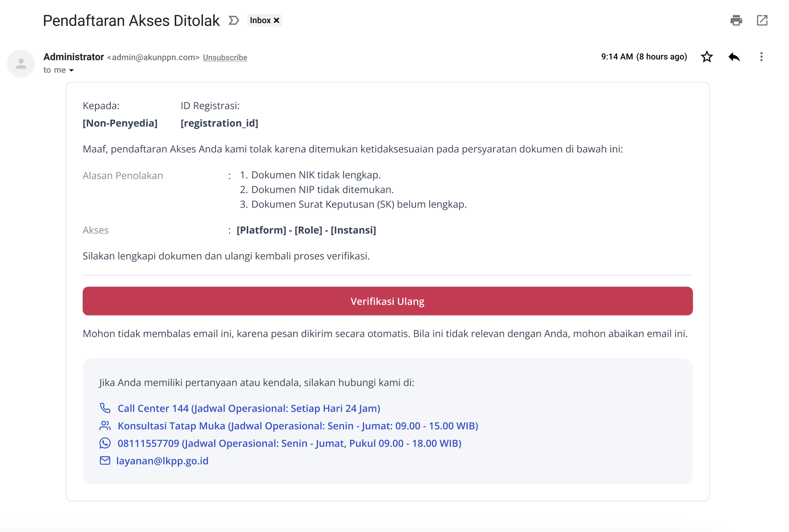Click the phone icon for Call Center
Image resolution: width=789 pixels, height=532 pixels.
(x=105, y=408)
